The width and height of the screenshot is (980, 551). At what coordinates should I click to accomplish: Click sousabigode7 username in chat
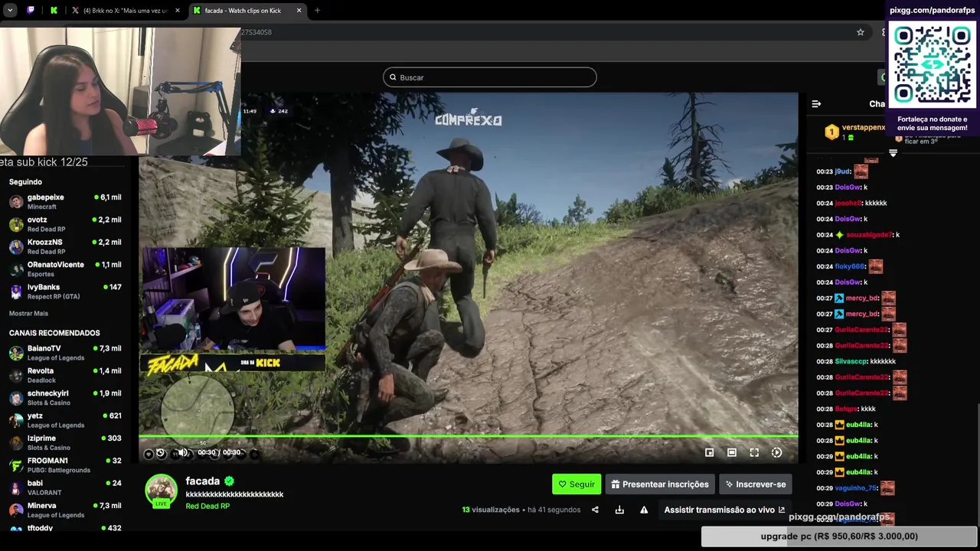pyautogui.click(x=869, y=235)
